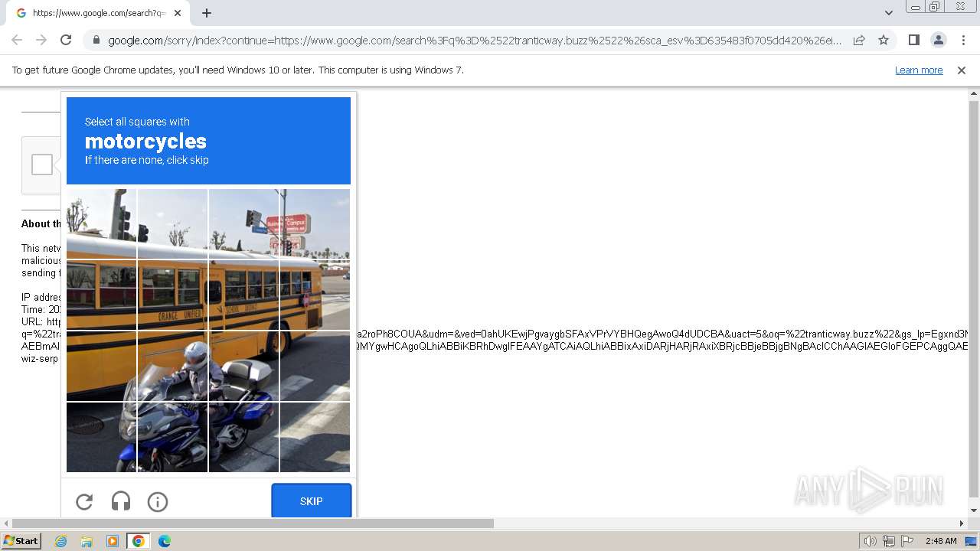
Task: Open network status tray icon
Action: coord(889,541)
